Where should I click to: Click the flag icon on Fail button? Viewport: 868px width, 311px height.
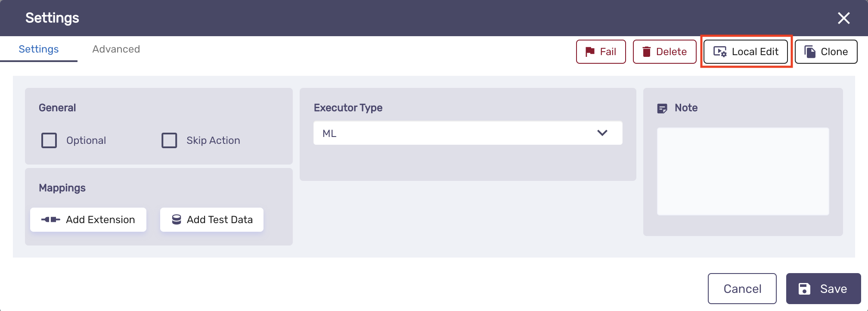tap(590, 52)
